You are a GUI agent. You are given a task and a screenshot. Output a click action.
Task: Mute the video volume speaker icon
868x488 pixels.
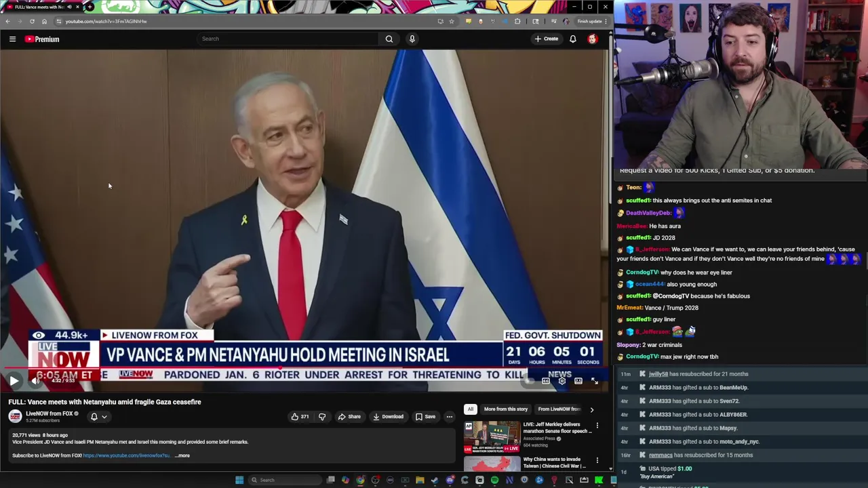[x=36, y=381]
